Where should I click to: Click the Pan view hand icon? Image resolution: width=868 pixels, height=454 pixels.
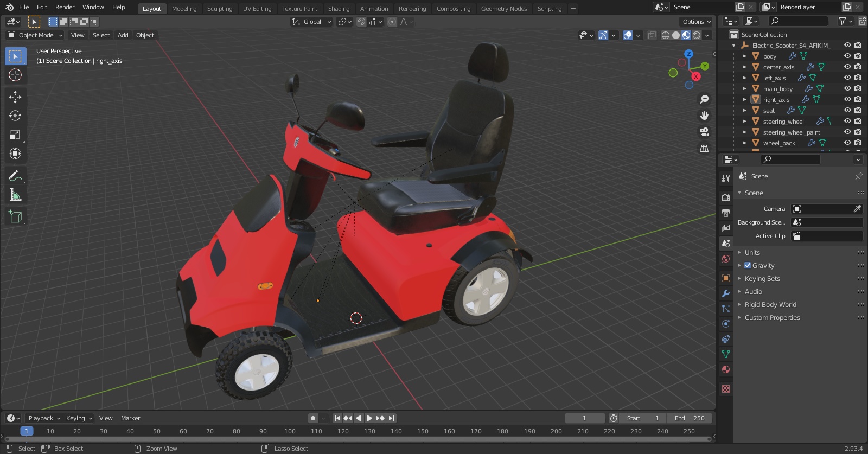tap(704, 116)
